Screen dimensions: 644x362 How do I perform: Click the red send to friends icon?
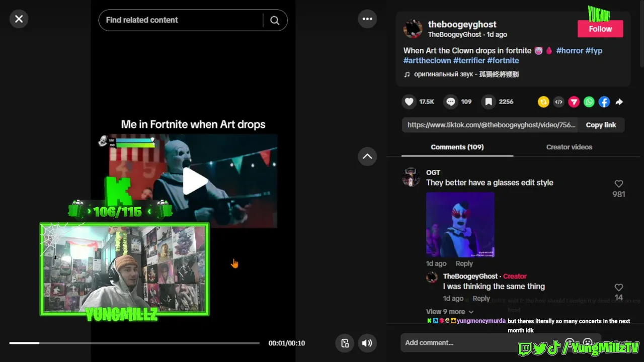(574, 102)
